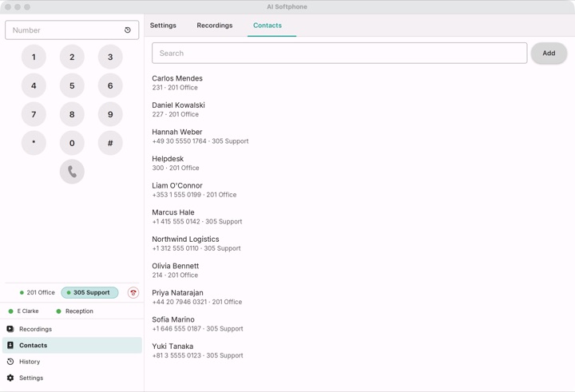Switch to the Recordings tab

coord(215,26)
